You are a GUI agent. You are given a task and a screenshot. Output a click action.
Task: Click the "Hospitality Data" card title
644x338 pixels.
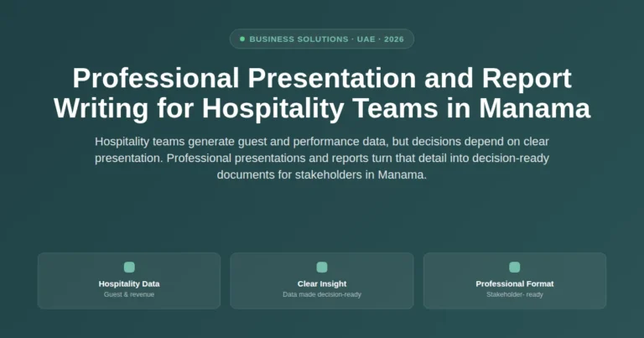tap(129, 283)
